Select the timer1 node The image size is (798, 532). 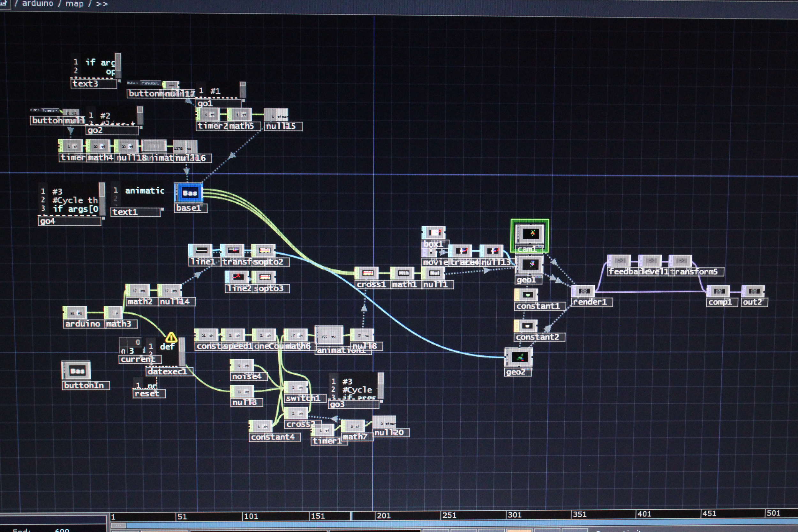(323, 430)
